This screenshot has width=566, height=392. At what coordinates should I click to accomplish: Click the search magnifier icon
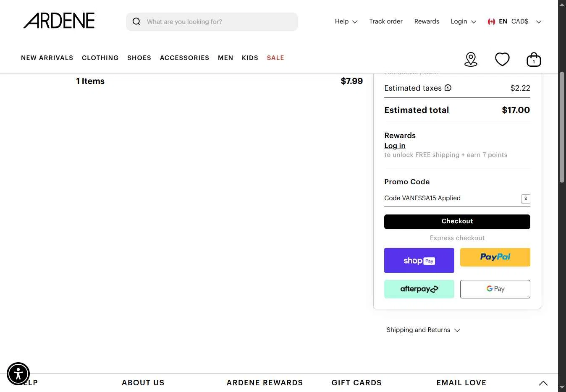tap(136, 21)
